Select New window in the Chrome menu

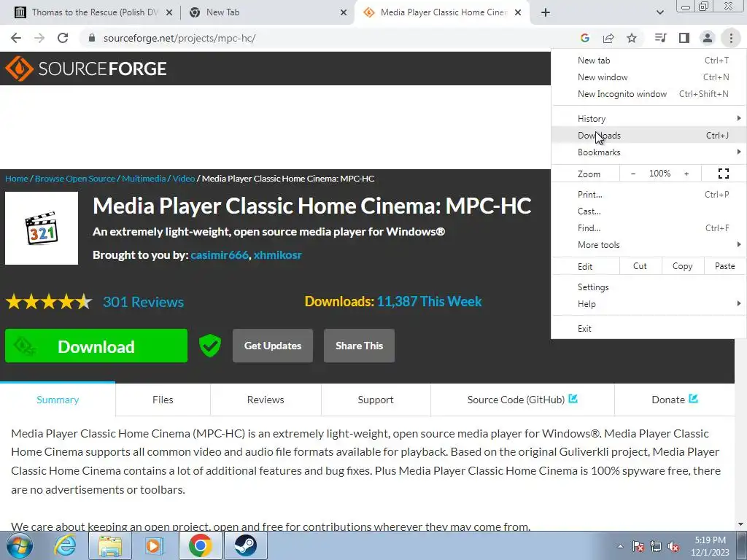tap(649, 77)
